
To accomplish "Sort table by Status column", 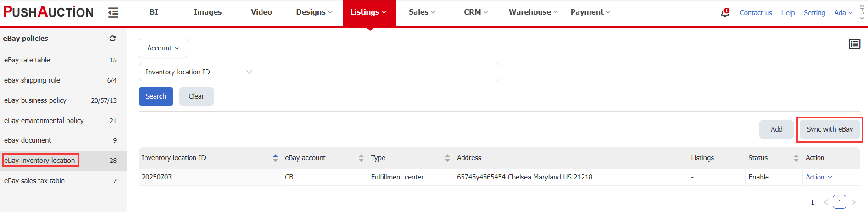I will 796,158.
